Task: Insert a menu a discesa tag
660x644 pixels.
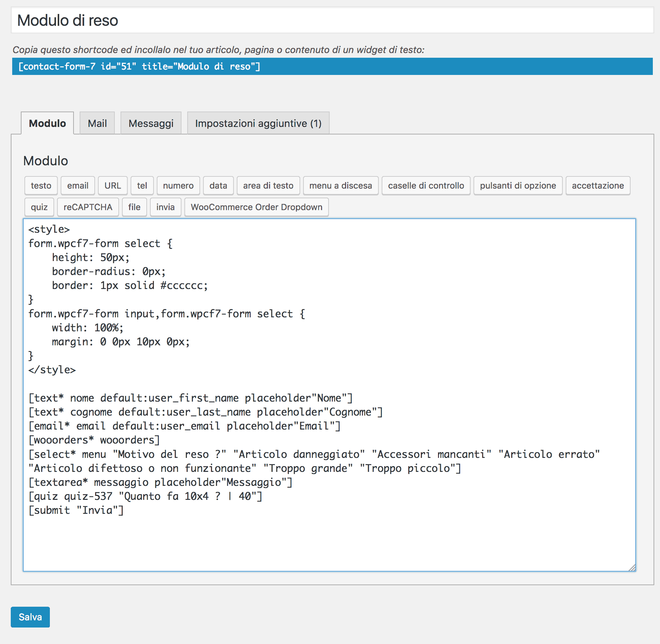Action: point(340,186)
